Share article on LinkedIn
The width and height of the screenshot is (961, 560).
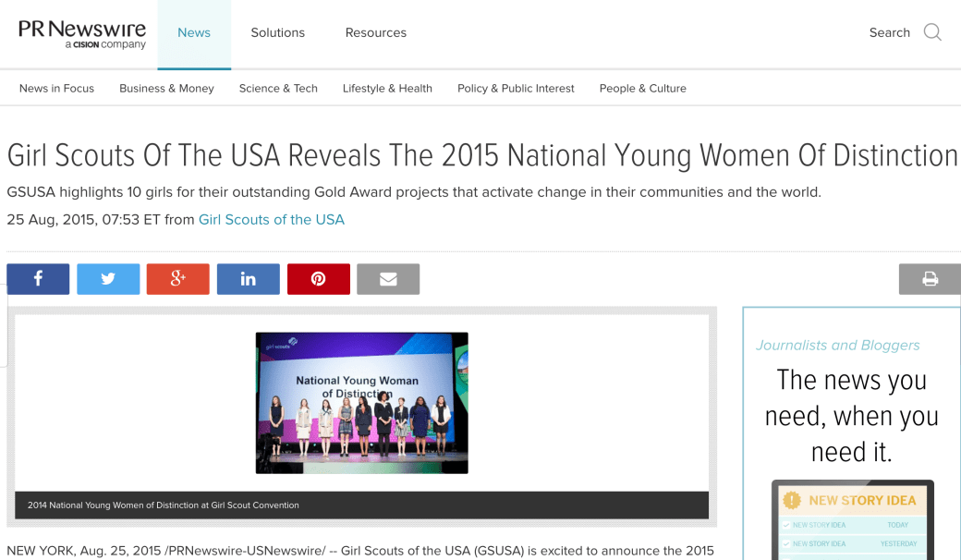[249, 279]
